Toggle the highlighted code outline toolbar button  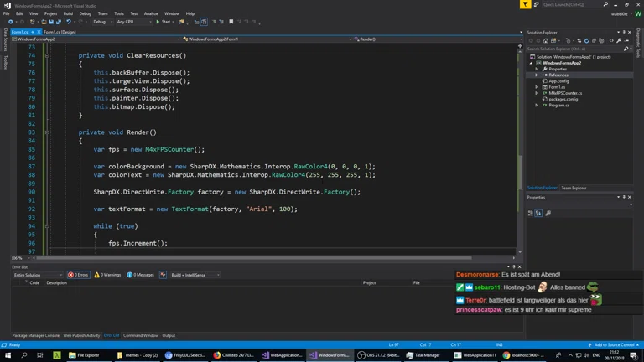(x=204, y=22)
